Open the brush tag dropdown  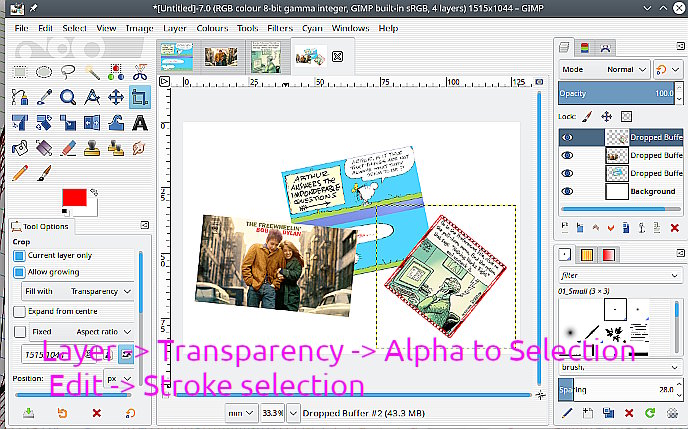click(x=620, y=367)
